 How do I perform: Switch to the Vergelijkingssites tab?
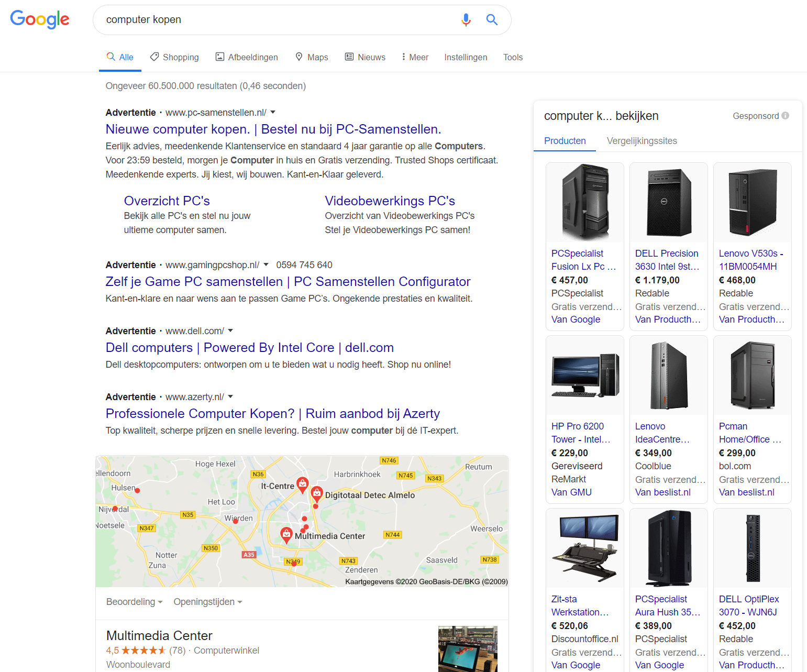(642, 141)
